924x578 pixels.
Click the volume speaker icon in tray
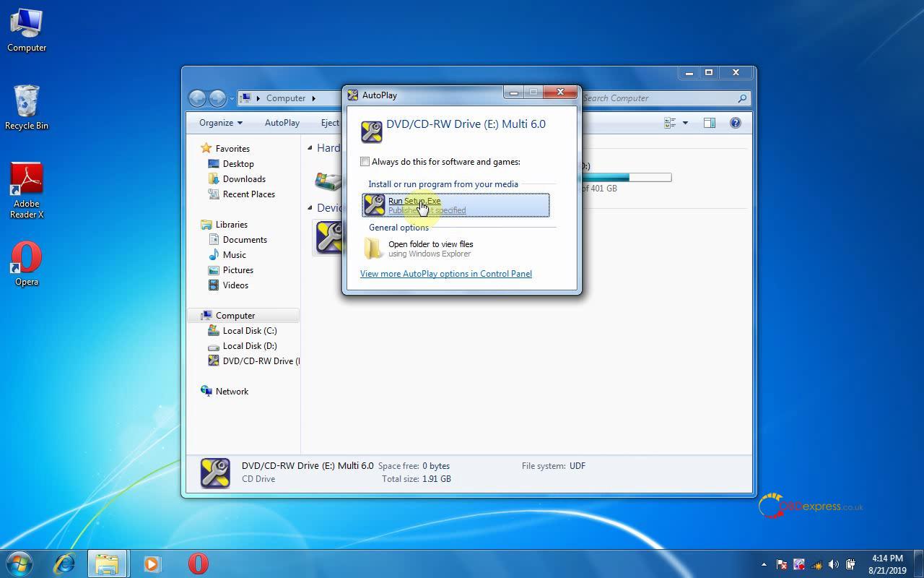tap(834, 564)
